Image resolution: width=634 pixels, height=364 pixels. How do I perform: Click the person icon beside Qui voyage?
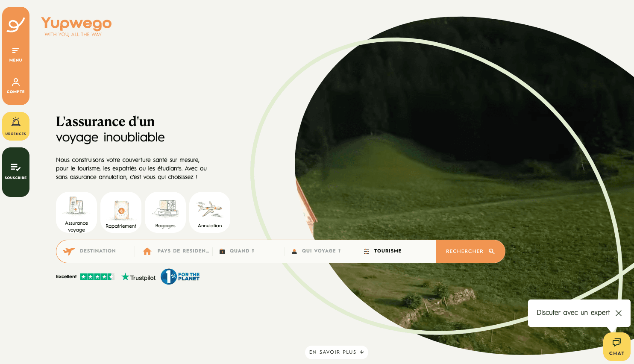point(294,251)
